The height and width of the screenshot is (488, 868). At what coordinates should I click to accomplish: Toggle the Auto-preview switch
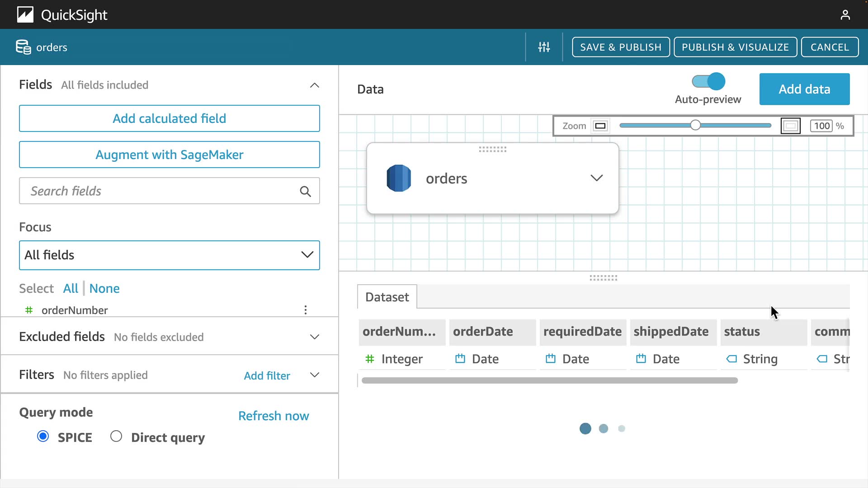coord(708,81)
